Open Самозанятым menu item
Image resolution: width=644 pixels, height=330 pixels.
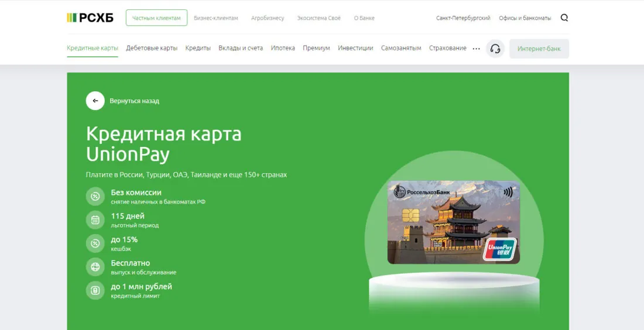coord(401,48)
